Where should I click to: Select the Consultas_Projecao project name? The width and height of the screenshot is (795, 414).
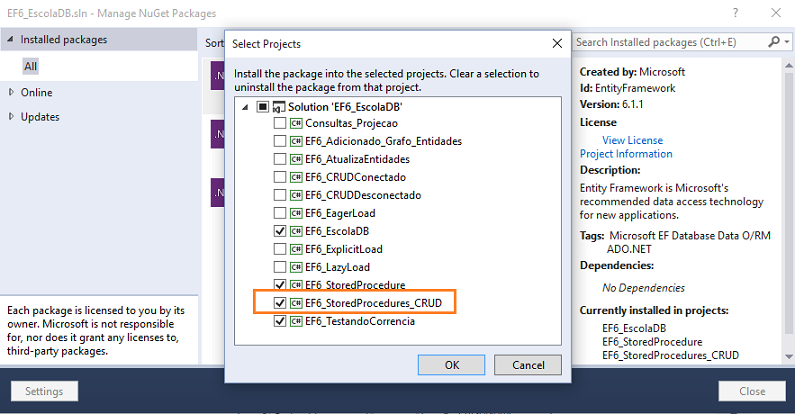coord(351,123)
